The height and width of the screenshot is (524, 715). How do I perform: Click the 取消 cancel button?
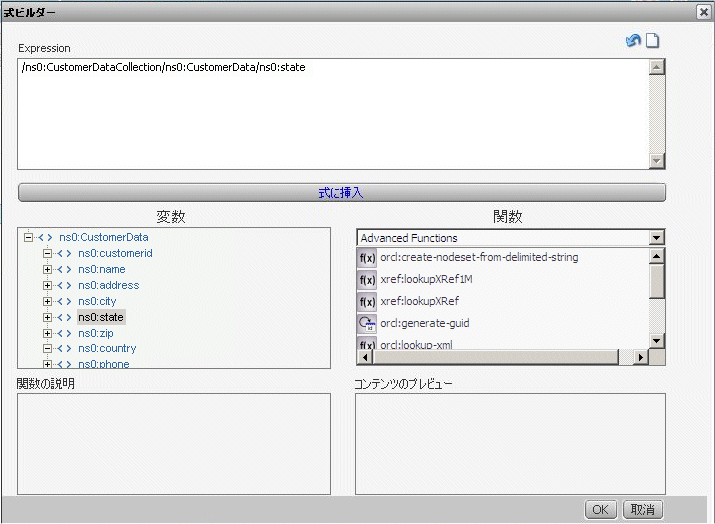(642, 509)
